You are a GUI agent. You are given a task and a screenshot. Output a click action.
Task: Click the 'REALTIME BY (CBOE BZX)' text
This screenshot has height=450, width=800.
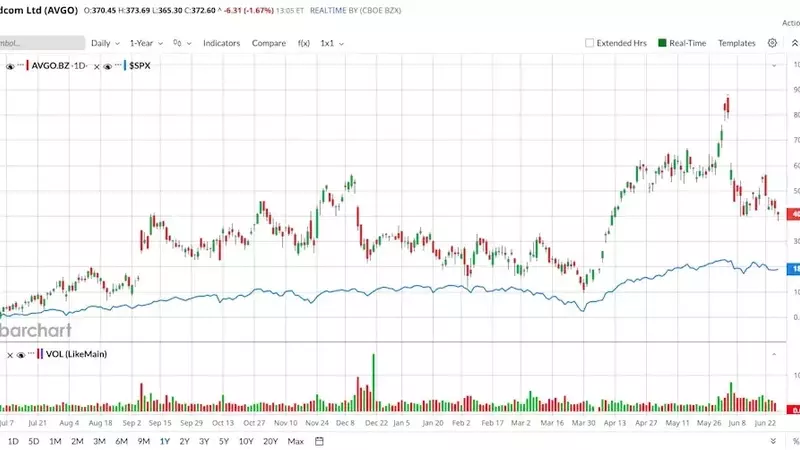click(x=356, y=10)
